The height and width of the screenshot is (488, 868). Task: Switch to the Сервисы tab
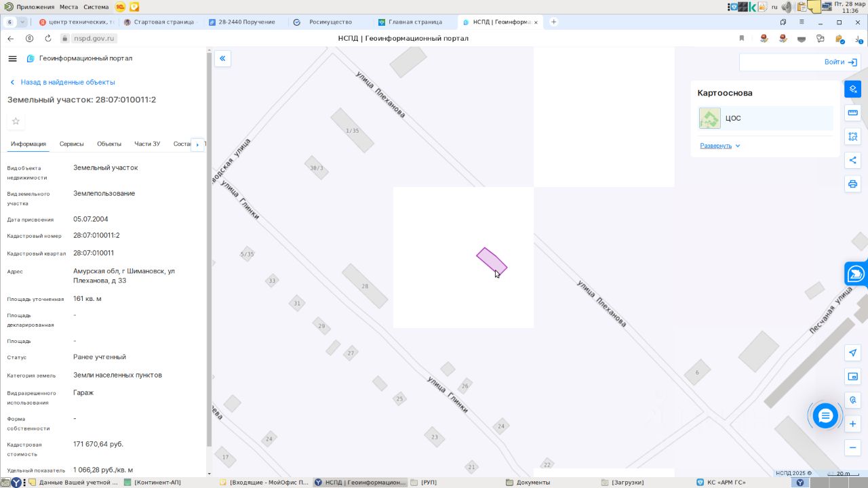72,144
